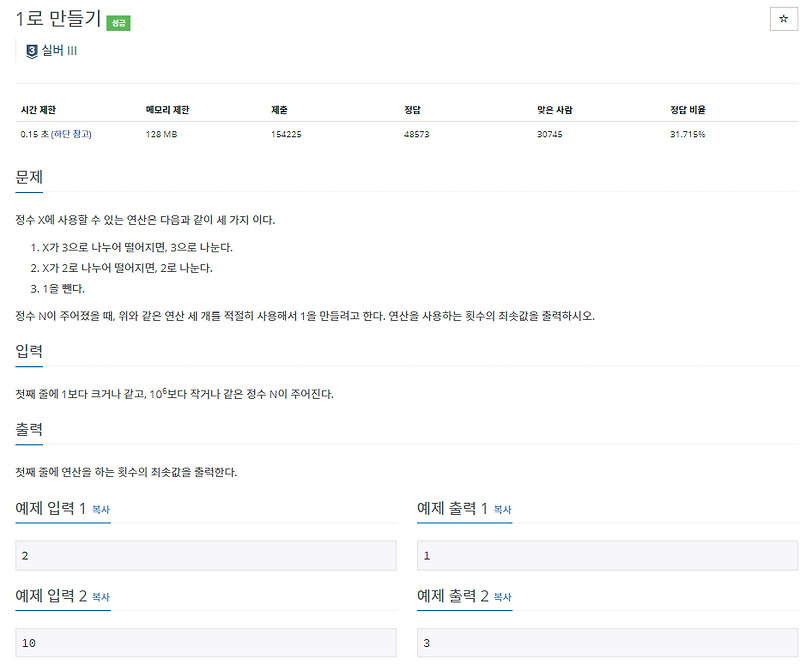Screen dimensions: 800x665
Task: Click the 출력 section heading
Action: click(x=28, y=429)
